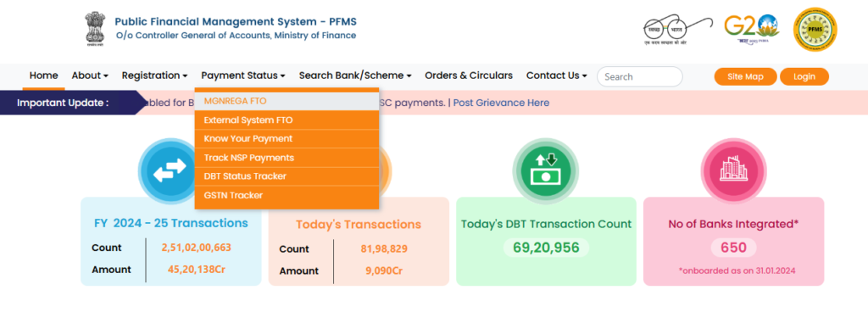This screenshot has width=868, height=329.
Task: Click the G20 India logo
Action: pos(752,30)
